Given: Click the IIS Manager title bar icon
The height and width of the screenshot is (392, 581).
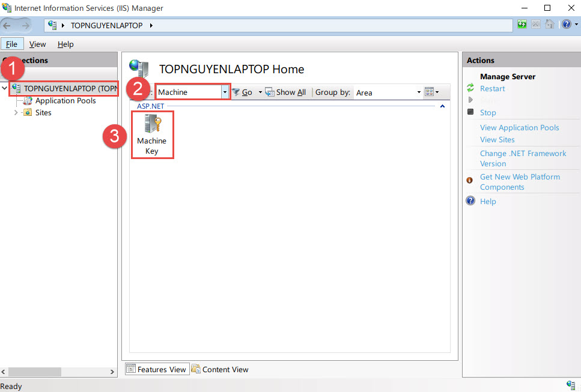Looking at the screenshot, I should click(7, 8).
